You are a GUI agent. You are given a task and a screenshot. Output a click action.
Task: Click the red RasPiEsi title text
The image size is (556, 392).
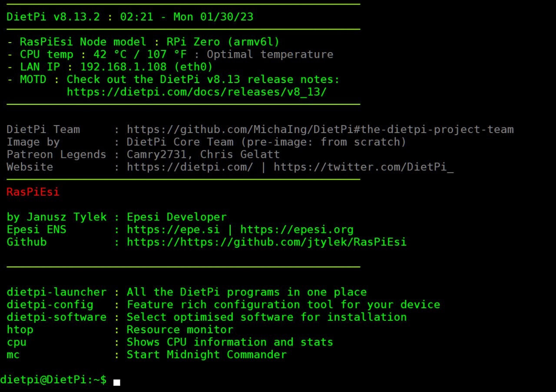33,192
